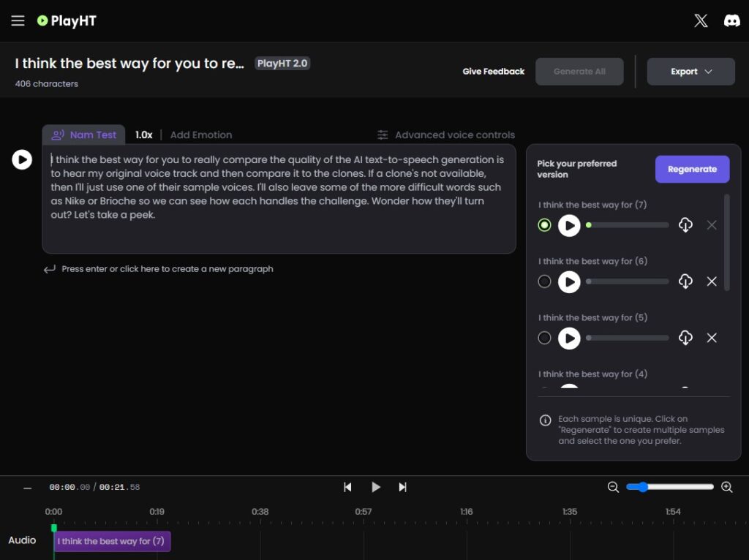Click the 0:19 timeline ruler mark
The width and height of the screenshot is (749, 560).
[x=157, y=511]
